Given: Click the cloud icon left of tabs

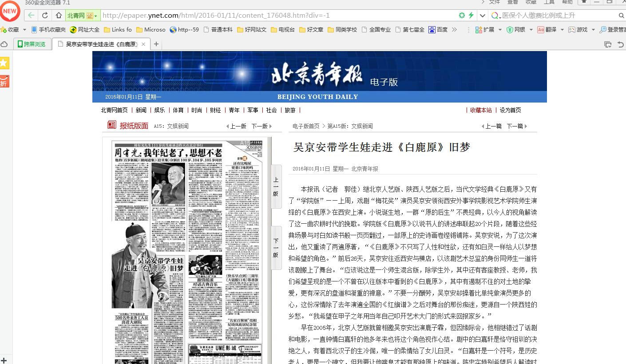Looking at the screenshot, I should (x=4, y=44).
